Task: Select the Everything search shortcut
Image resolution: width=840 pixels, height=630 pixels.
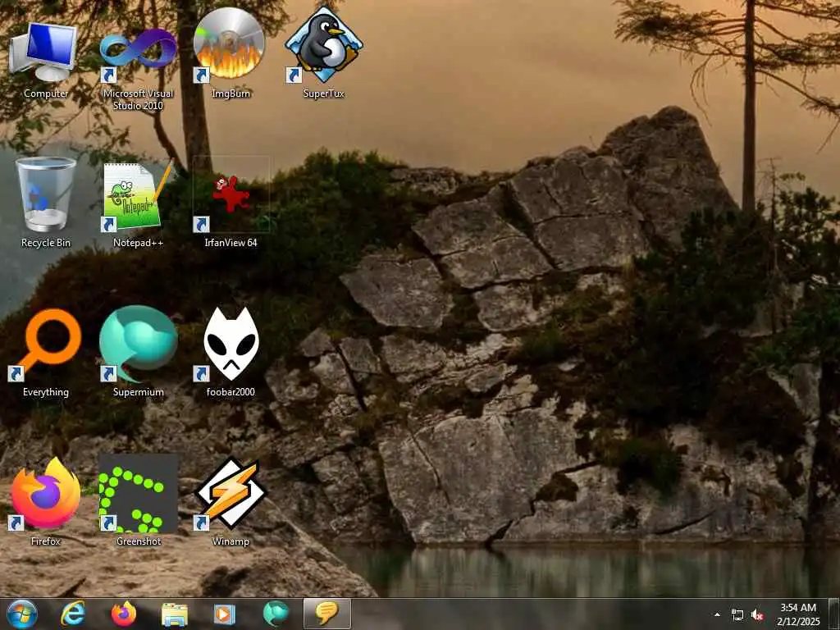Action: 46,352
